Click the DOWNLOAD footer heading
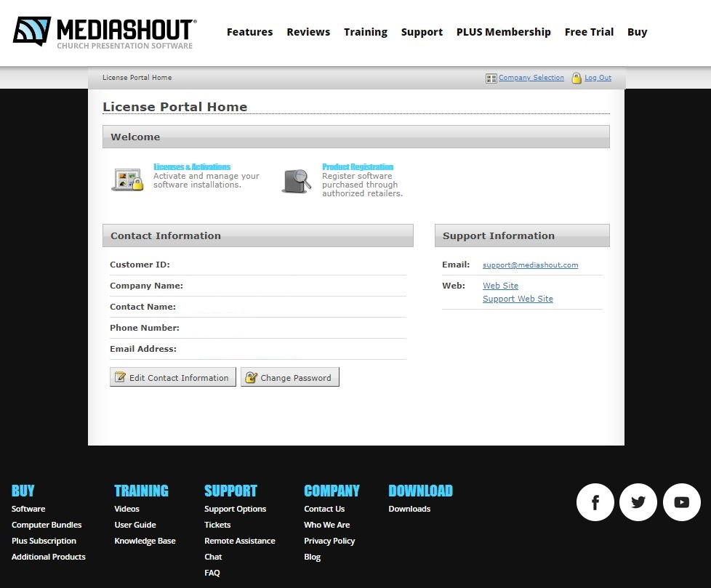711x588 pixels. click(x=420, y=491)
